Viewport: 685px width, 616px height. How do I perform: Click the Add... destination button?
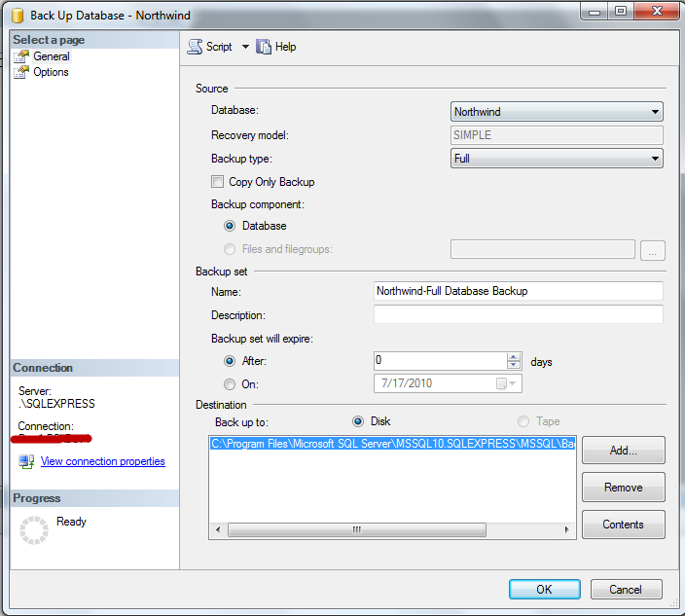coord(624,450)
